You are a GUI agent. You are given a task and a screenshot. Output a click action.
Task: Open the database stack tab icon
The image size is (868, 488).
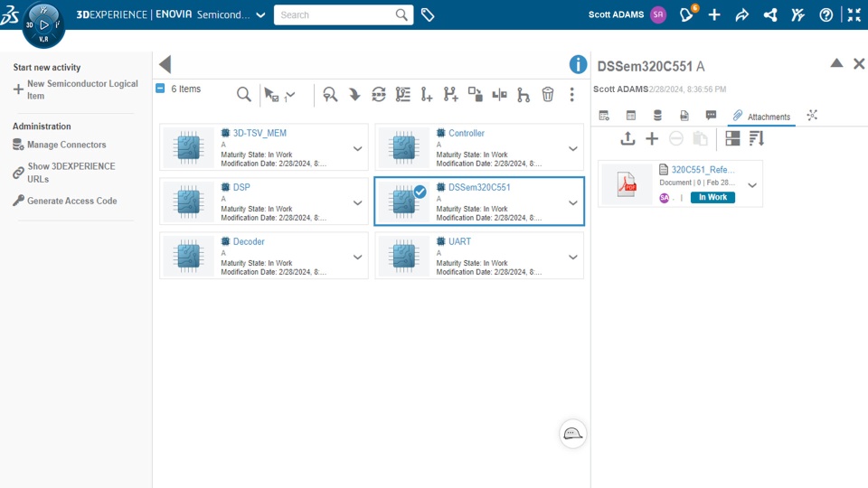(657, 115)
